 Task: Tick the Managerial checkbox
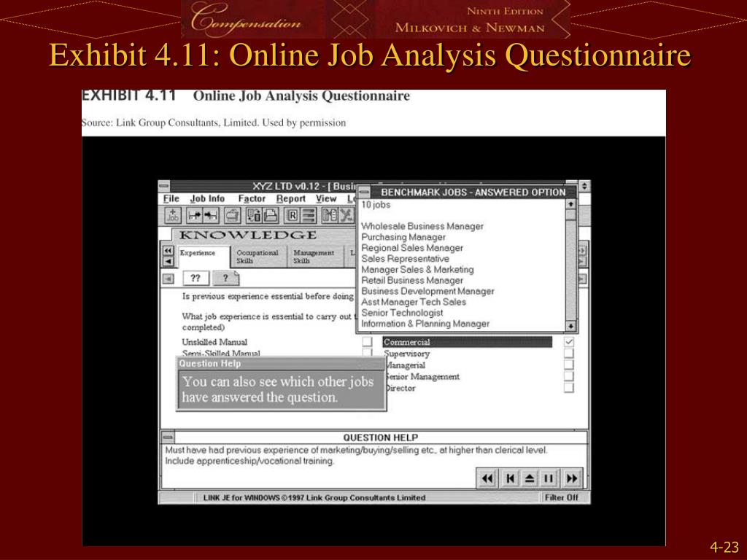click(x=569, y=365)
